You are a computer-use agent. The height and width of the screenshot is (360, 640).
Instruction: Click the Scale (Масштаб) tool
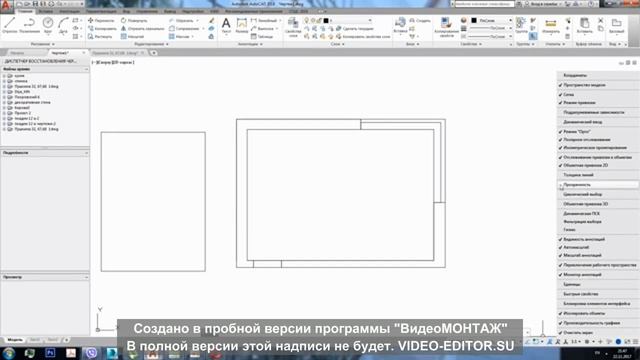132,36
